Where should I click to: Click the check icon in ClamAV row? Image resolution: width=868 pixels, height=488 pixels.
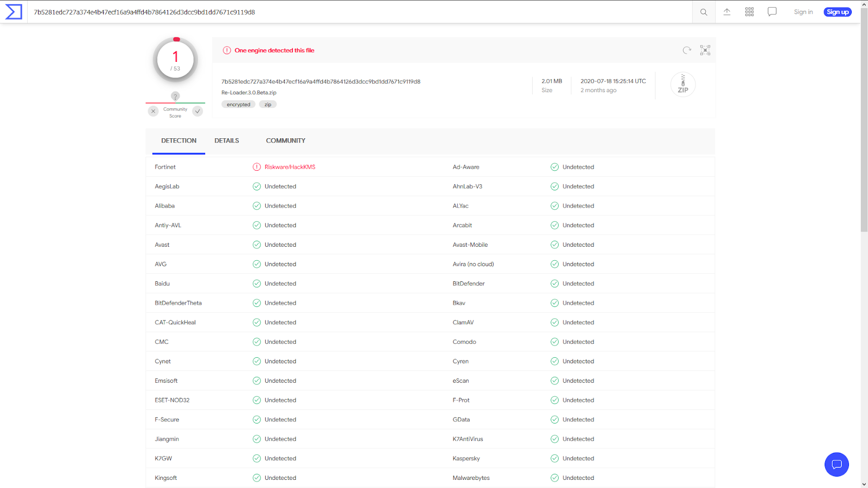click(554, 323)
